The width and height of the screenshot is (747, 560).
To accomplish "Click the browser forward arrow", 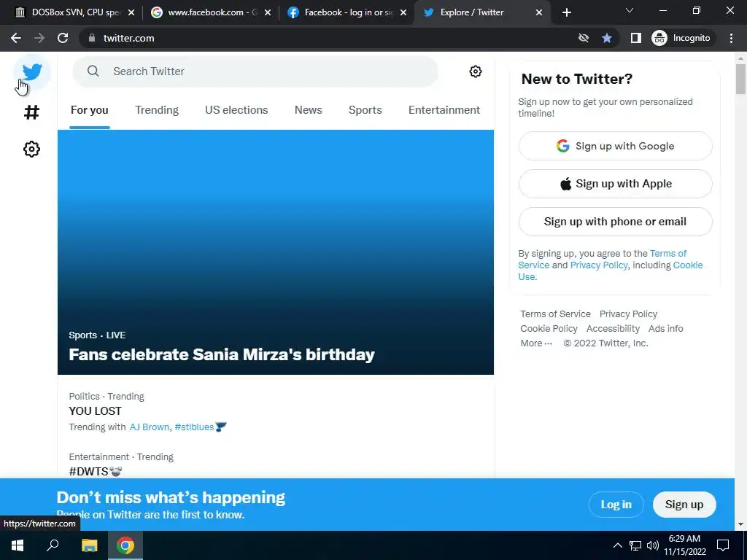I will coord(39,38).
